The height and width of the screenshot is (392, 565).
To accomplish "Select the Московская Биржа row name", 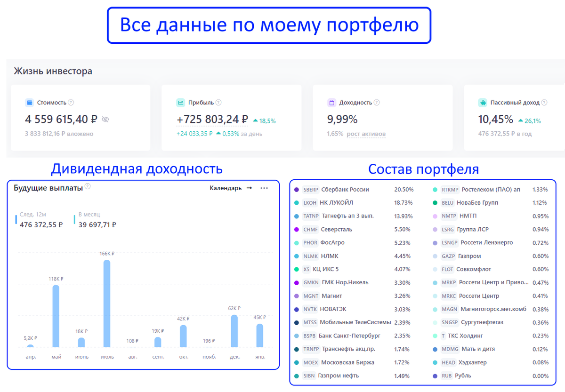I will coord(348,363).
